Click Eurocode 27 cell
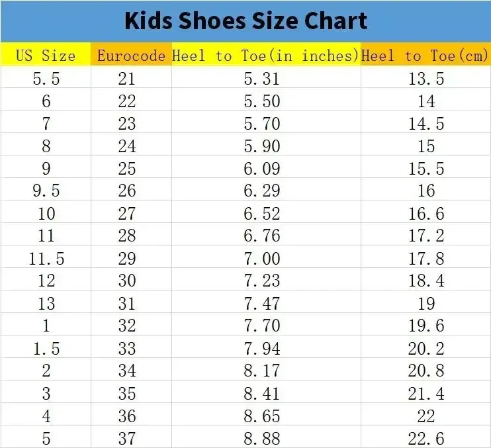Viewport: 491px width, 448px height. [126, 214]
